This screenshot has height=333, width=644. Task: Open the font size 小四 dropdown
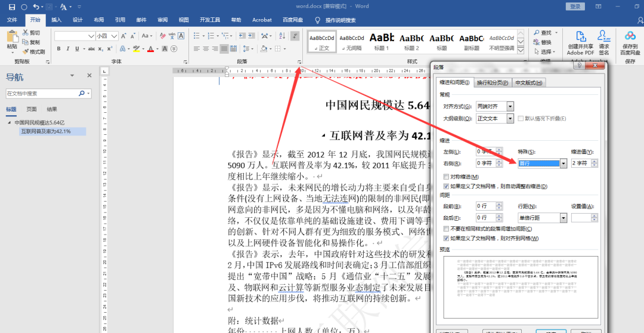tap(114, 36)
